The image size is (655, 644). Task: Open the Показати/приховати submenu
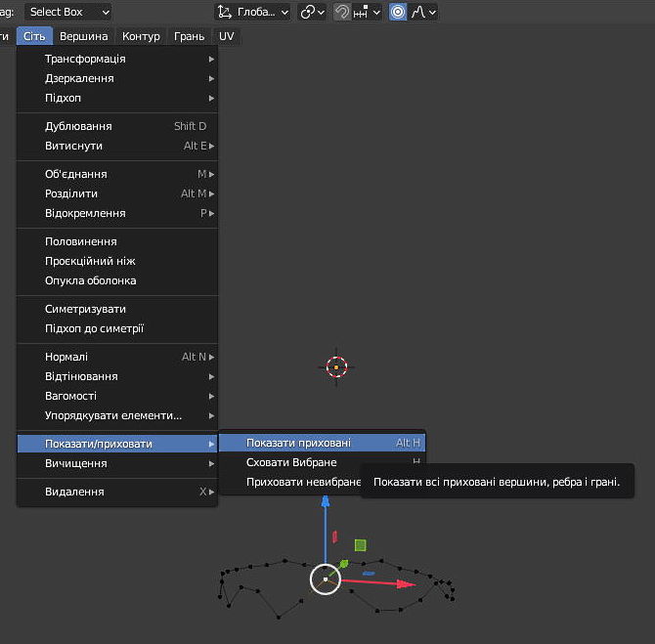117,444
